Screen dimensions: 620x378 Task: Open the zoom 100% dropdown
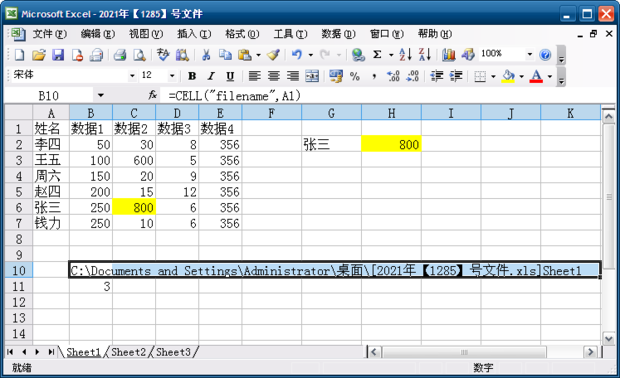pyautogui.click(x=529, y=54)
